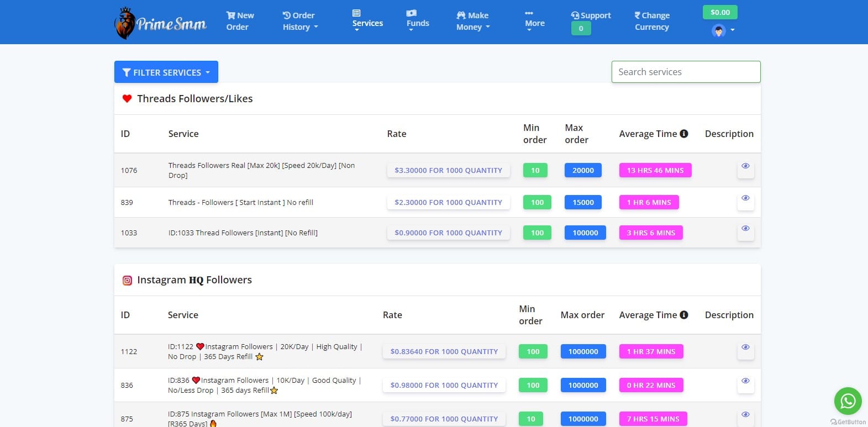Click the Average Time info icon in Instagram table

684,315
